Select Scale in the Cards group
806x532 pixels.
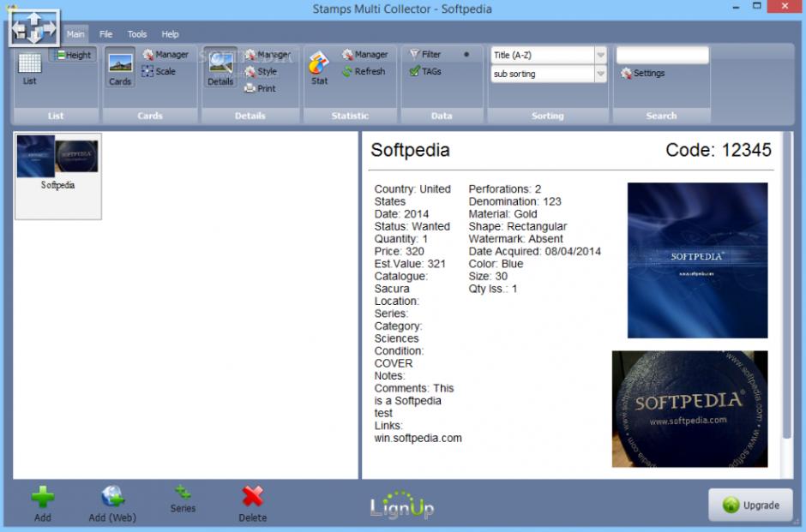pos(159,71)
